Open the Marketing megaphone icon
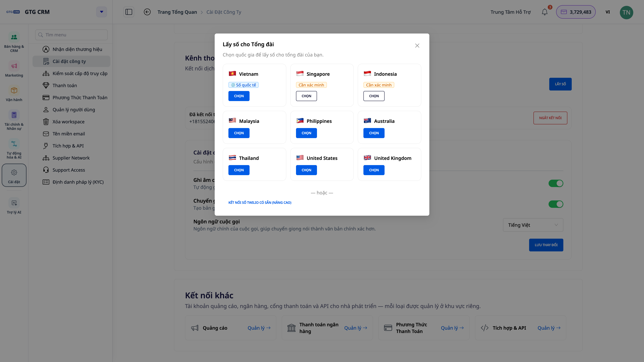Screen dimensions: 644x362 coord(14,66)
